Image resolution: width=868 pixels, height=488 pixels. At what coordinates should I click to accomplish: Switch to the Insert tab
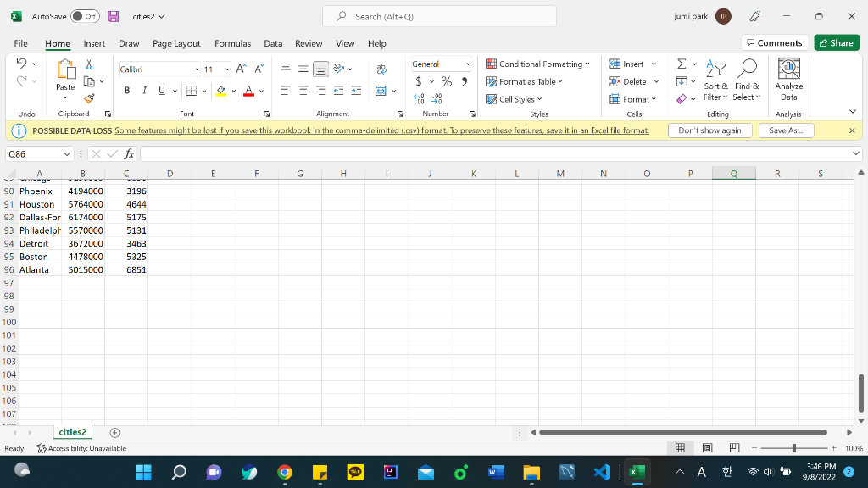[94, 43]
